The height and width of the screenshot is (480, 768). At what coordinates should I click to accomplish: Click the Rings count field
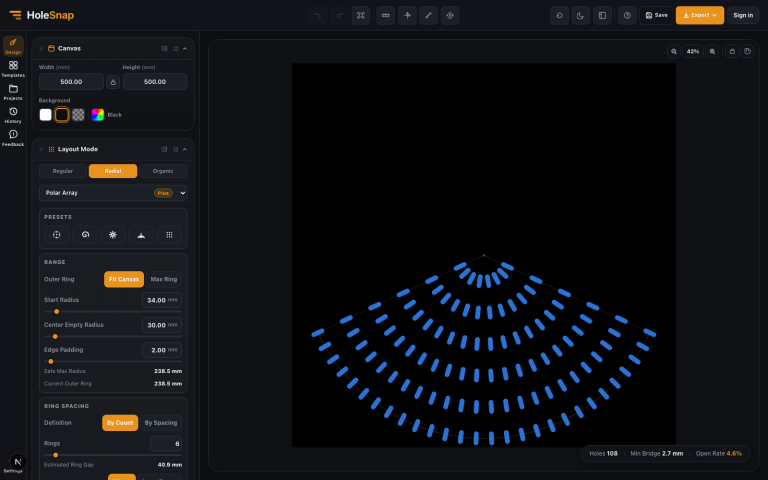[x=166, y=443]
